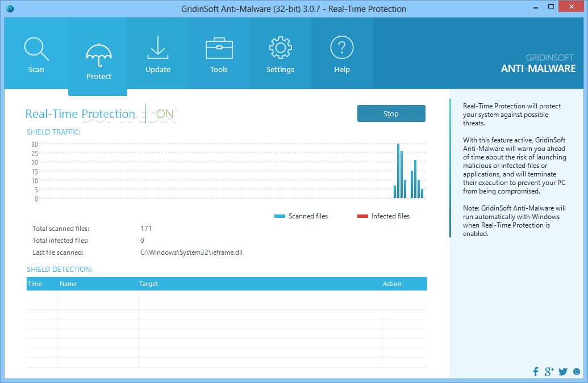
Task: Select the Protect umbrella tab
Action: (x=98, y=57)
